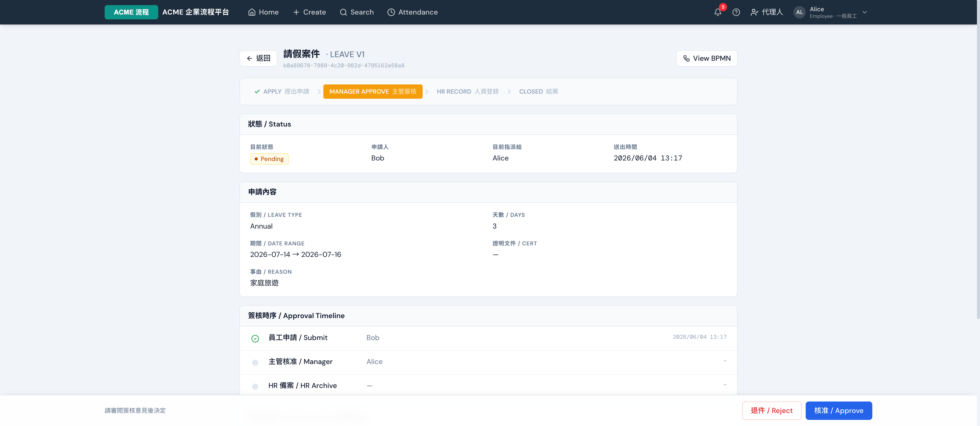Image resolution: width=980 pixels, height=426 pixels.
Task: Click the 主管核准 / Manager status dot
Action: (x=255, y=363)
